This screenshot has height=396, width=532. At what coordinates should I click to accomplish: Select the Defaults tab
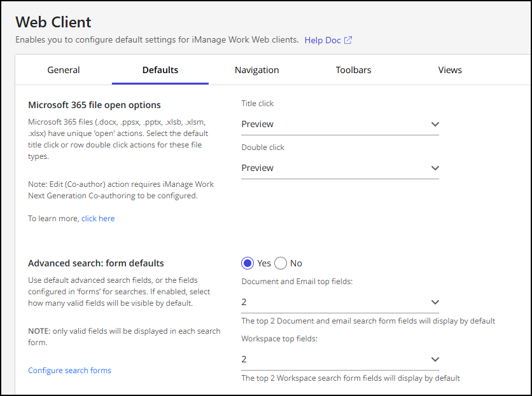click(x=160, y=70)
